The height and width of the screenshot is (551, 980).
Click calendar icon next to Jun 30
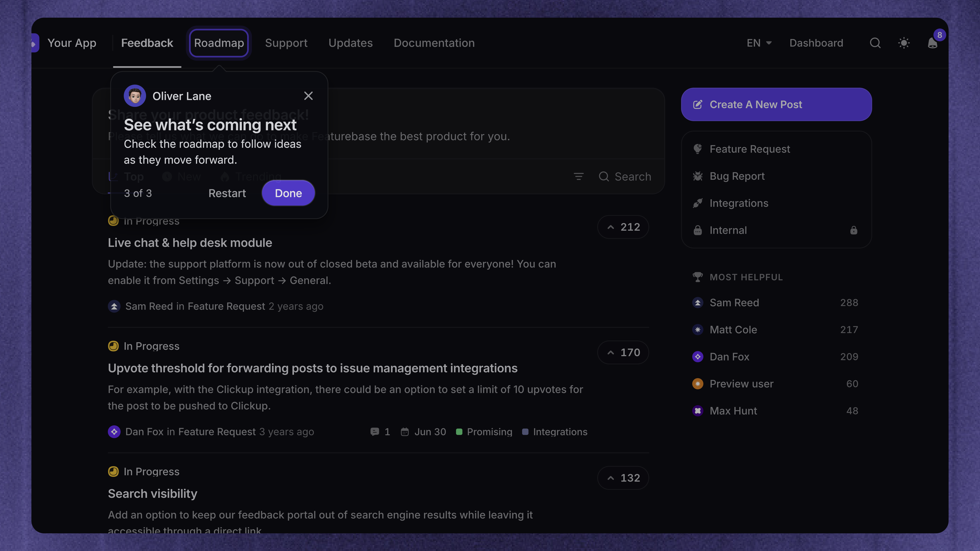pos(404,432)
